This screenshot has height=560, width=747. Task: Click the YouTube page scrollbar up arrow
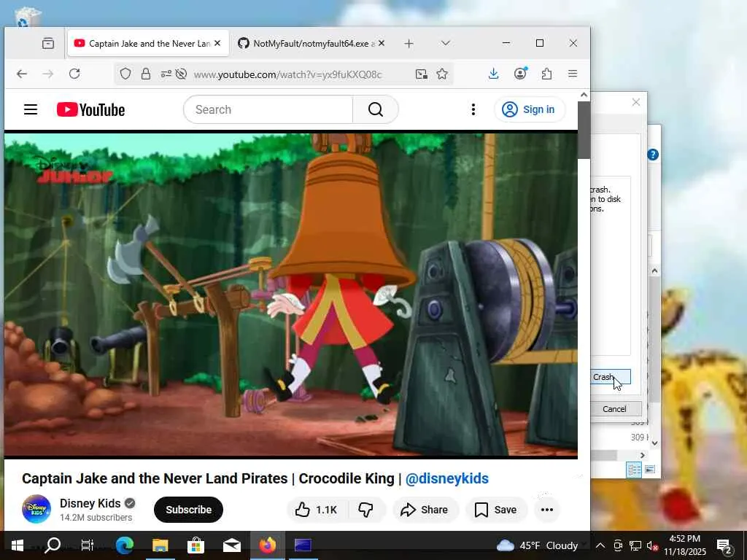[584, 95]
